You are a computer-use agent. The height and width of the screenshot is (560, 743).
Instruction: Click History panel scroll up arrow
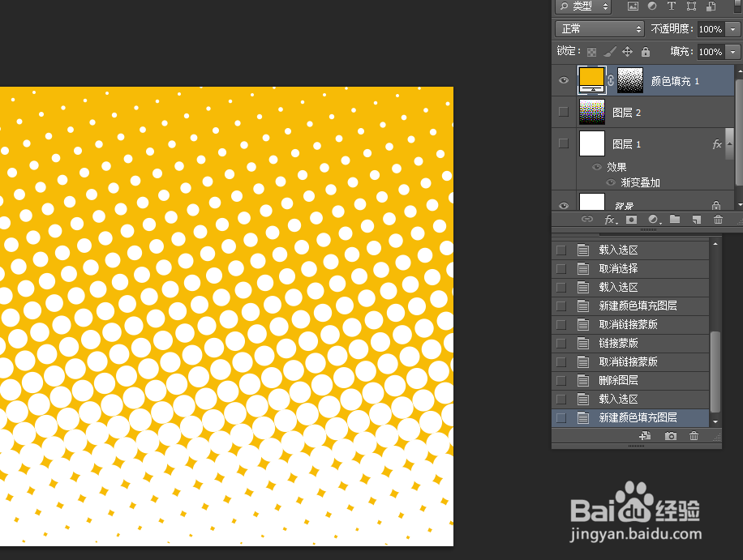coord(715,244)
